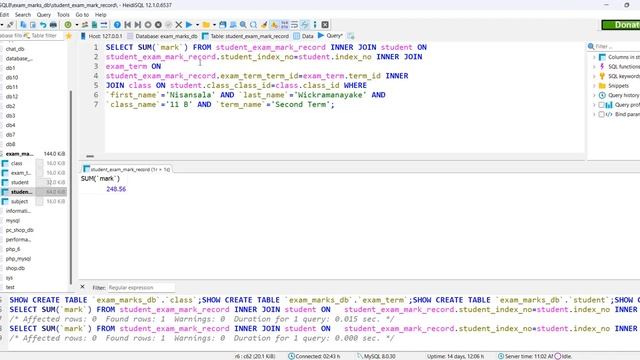The height and width of the screenshot is (360, 640).
Task: Click the 248.56 result cell
Action: pos(116,189)
